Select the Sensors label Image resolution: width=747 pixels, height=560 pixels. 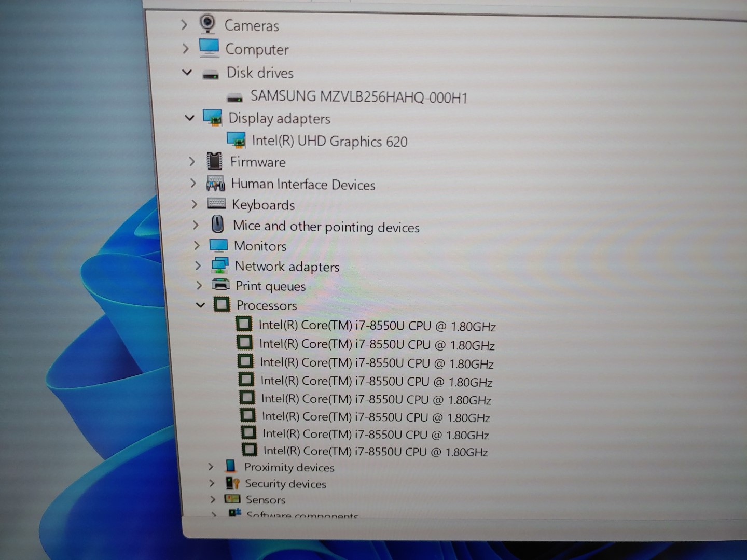click(x=266, y=500)
